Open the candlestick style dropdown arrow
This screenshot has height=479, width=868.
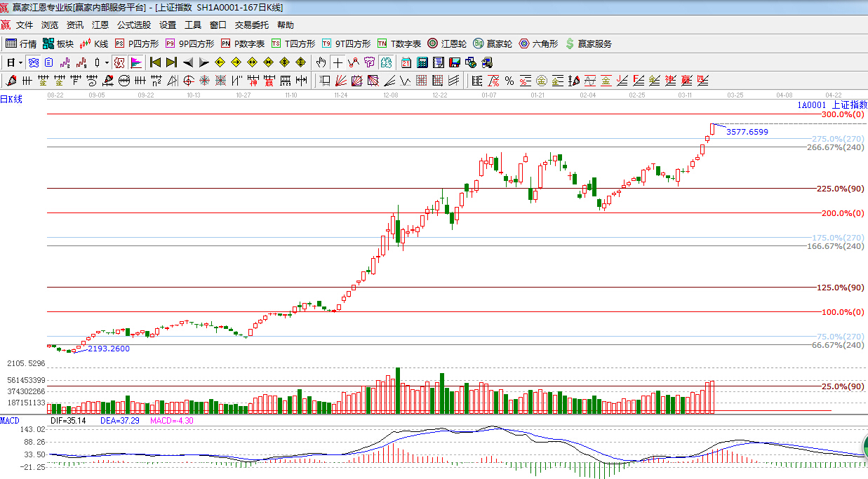107,62
